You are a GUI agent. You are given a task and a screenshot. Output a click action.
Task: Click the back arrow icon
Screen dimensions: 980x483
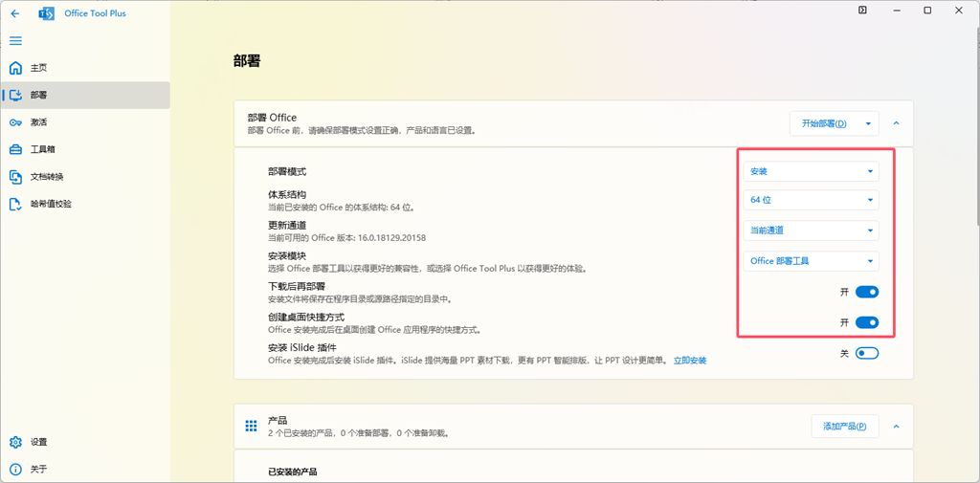pos(15,13)
